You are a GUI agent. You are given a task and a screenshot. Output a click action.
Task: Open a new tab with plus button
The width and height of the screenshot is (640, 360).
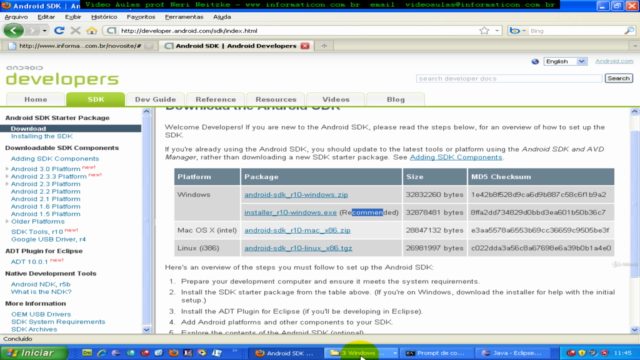[x=324, y=46]
